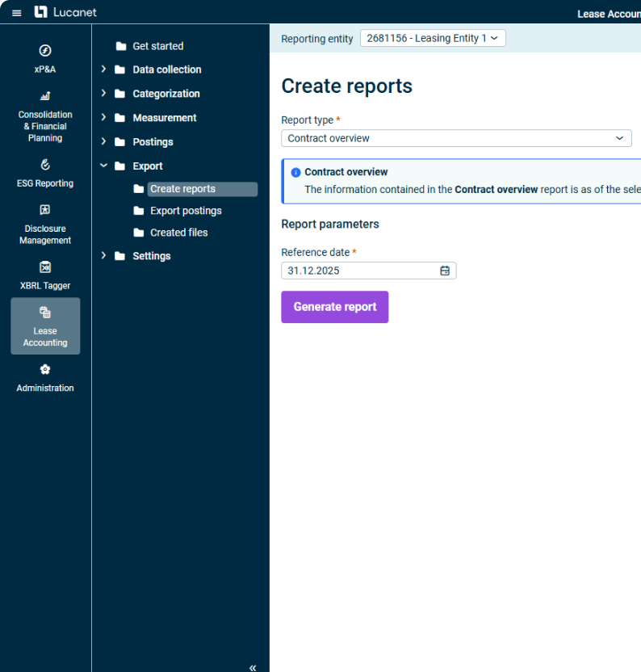641x672 pixels.
Task: Open Created files in the tree
Action: (x=178, y=233)
